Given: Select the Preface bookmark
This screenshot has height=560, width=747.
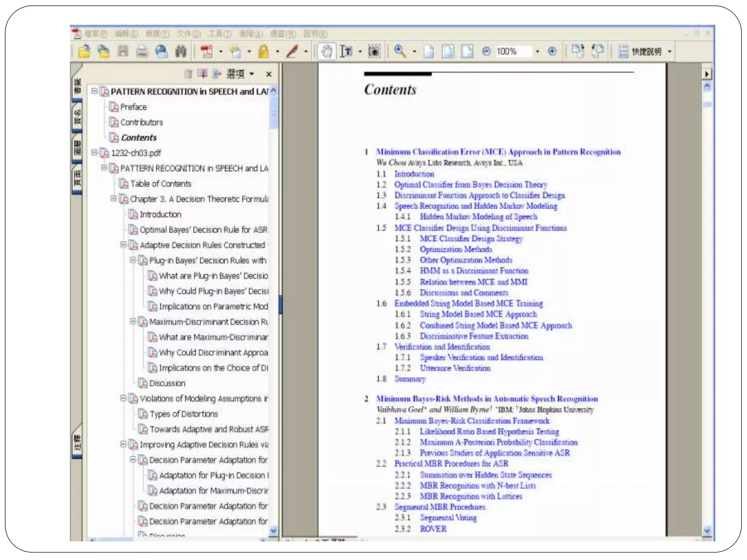Looking at the screenshot, I should point(133,107).
